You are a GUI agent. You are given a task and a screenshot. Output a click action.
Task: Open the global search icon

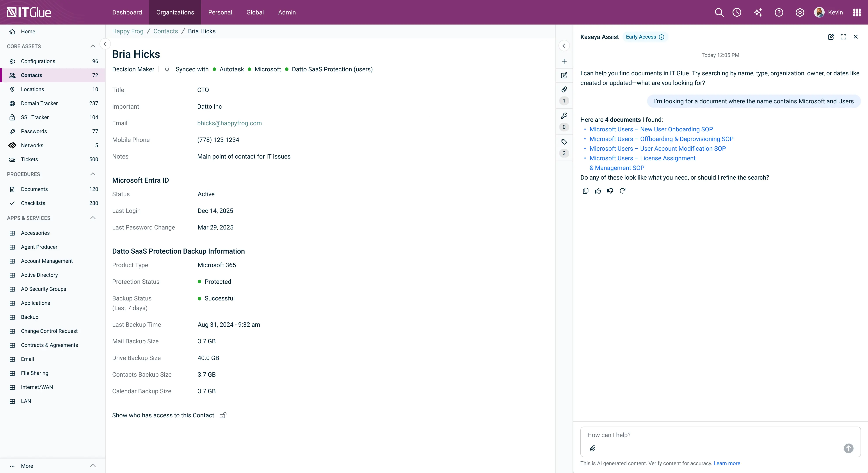click(x=719, y=12)
